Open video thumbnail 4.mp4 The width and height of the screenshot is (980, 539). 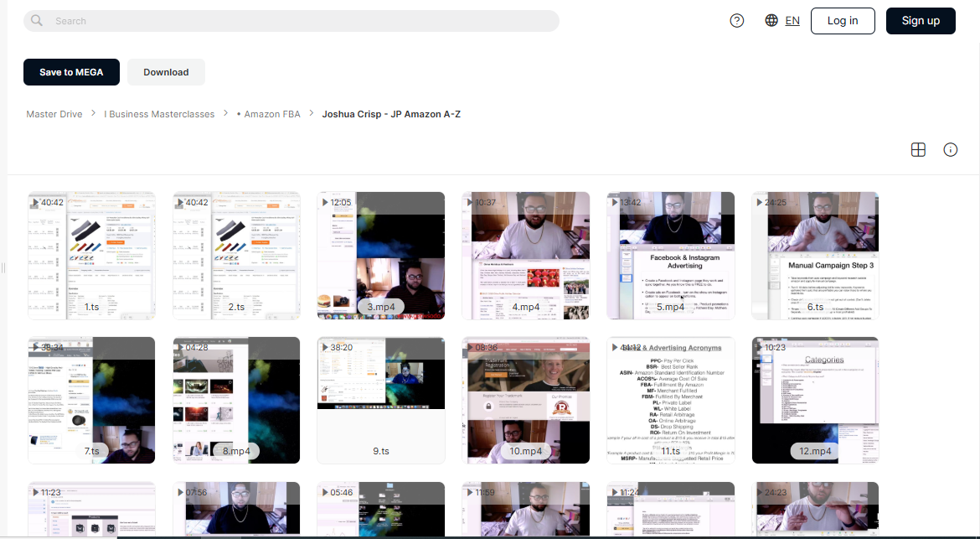pos(526,256)
